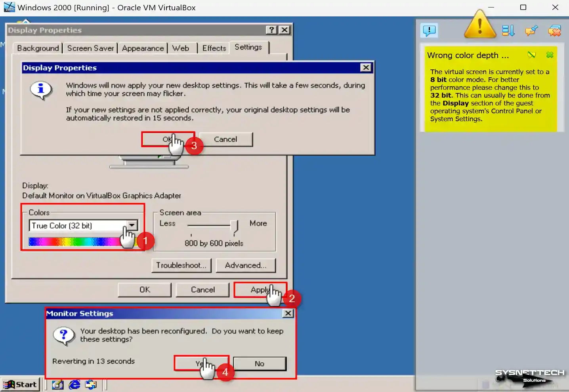This screenshot has height=392, width=569.
Task: Open the Windows 2000 Start menu
Action: 21,384
